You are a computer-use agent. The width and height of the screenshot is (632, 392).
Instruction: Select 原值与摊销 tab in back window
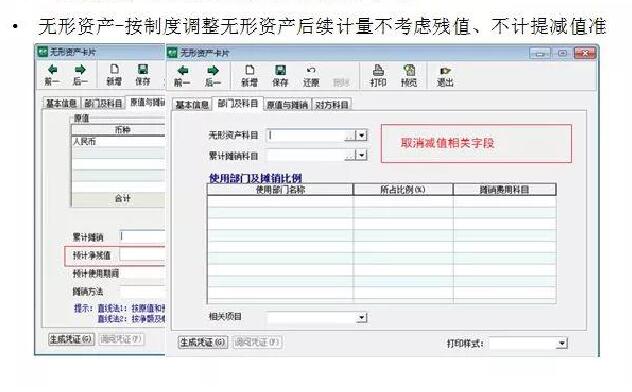tap(146, 102)
